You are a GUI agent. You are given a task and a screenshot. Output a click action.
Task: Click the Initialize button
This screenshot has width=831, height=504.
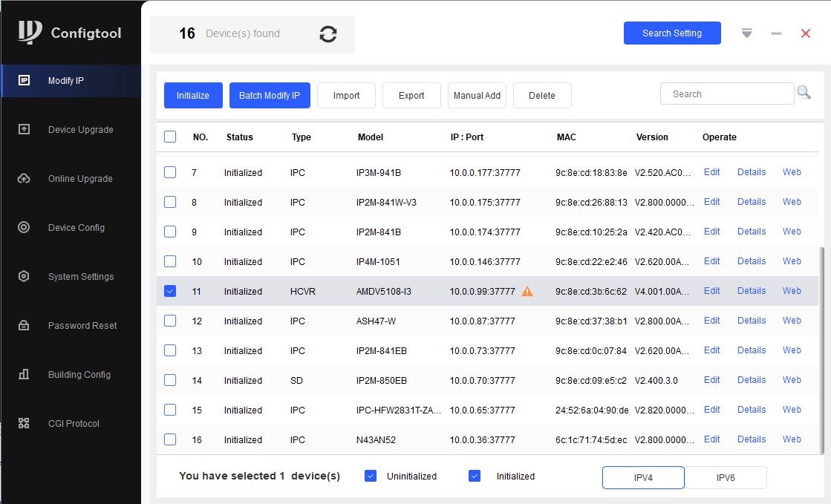pos(193,96)
